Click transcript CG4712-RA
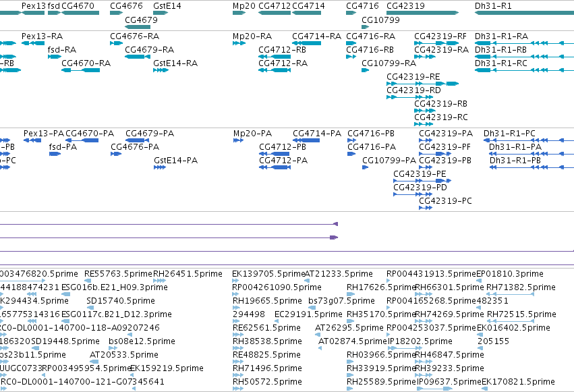This screenshot has height=392, width=574. [275, 70]
